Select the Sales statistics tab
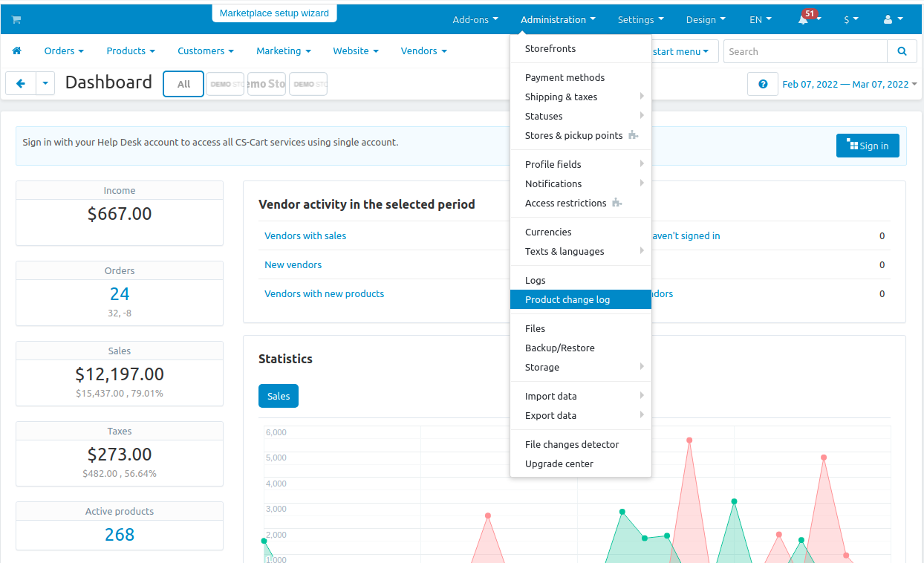The width and height of the screenshot is (924, 563). coord(279,396)
